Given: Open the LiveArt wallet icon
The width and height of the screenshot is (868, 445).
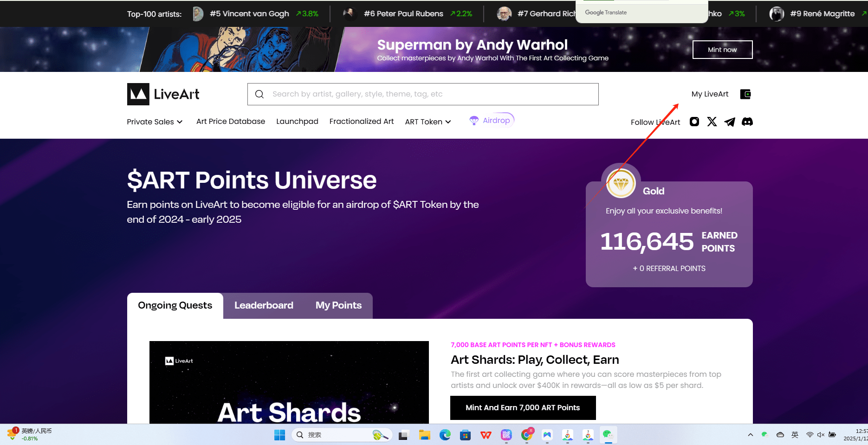Looking at the screenshot, I should click(745, 94).
